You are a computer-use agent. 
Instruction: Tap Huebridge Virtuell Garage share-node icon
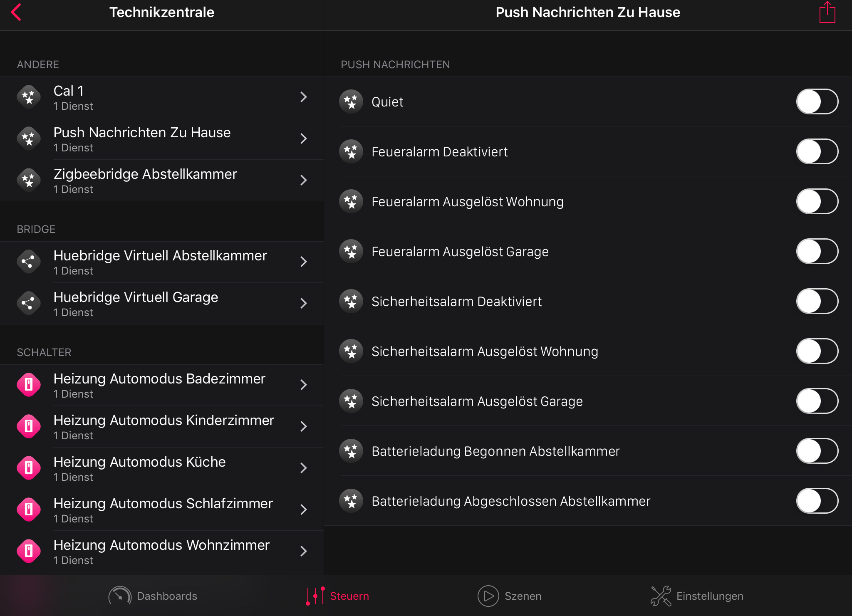coord(29,304)
